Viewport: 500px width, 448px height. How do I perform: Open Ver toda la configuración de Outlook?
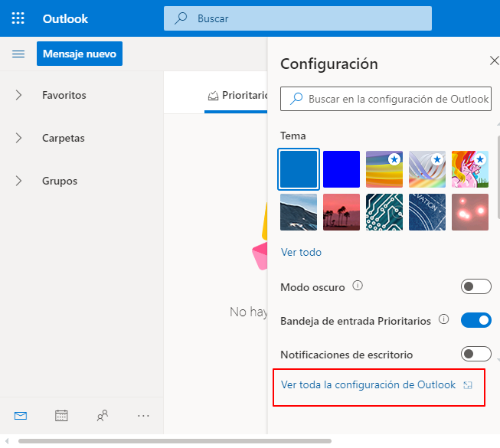[x=368, y=385]
